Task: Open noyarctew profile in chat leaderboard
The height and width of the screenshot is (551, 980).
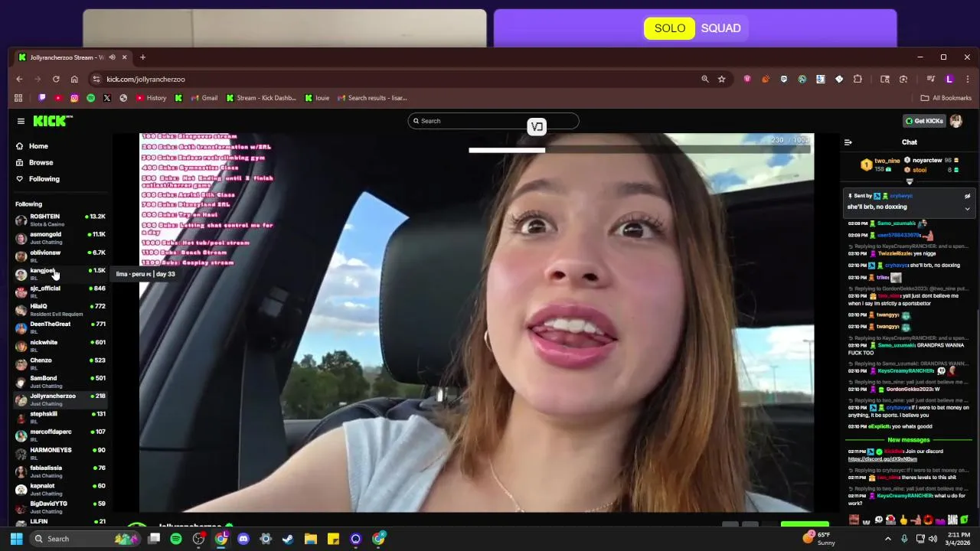Action: [926, 161]
